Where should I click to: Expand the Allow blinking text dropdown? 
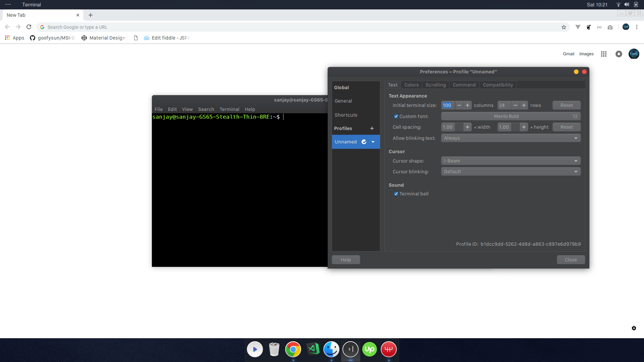[511, 138]
